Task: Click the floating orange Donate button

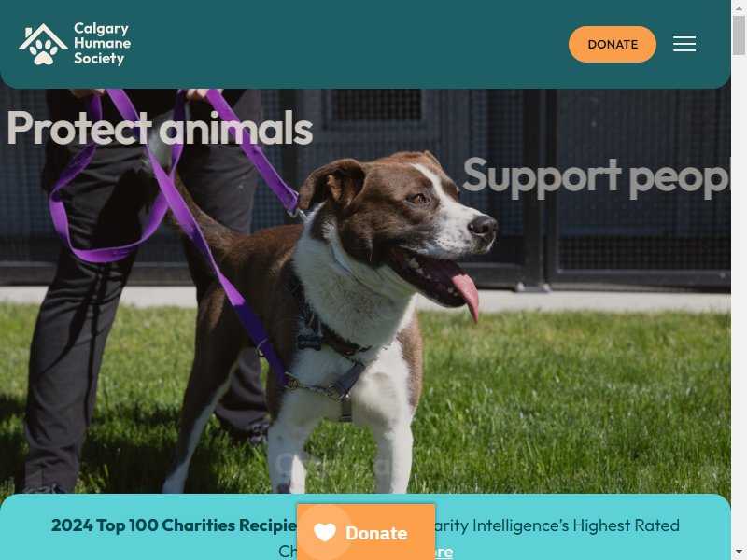Action: coord(366,532)
